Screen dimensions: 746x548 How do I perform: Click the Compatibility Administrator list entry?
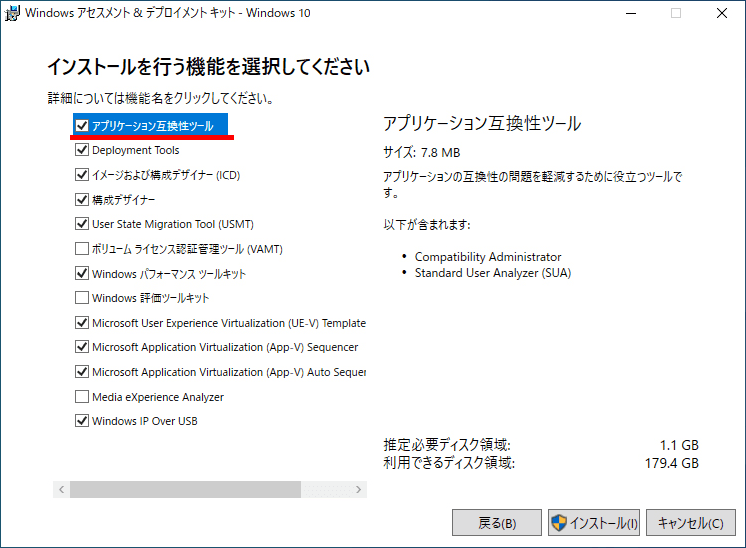488,257
